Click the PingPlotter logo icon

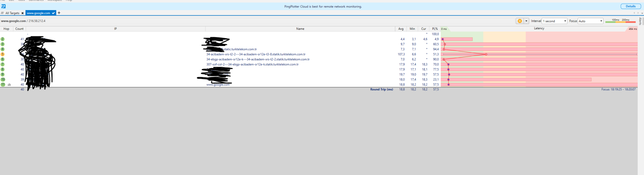[3, 6]
